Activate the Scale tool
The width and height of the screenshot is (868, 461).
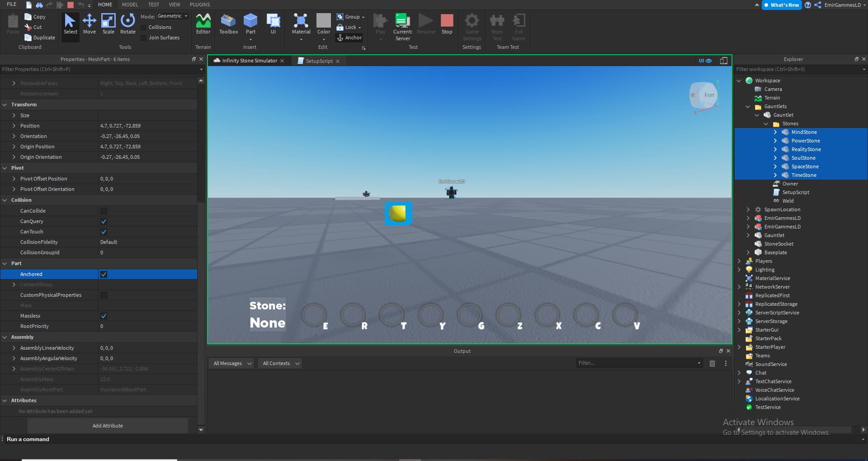(108, 24)
